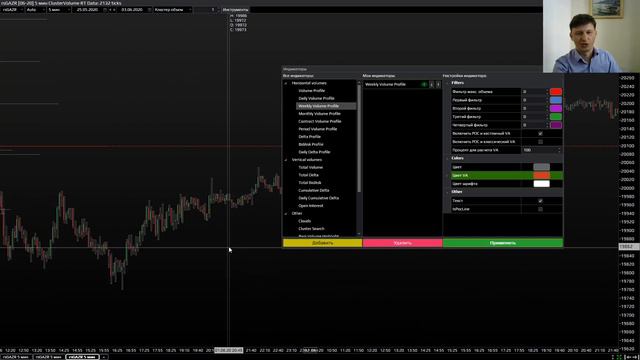Select Daily Delta Profile indicator
The image size is (640, 360).
pos(314,152)
